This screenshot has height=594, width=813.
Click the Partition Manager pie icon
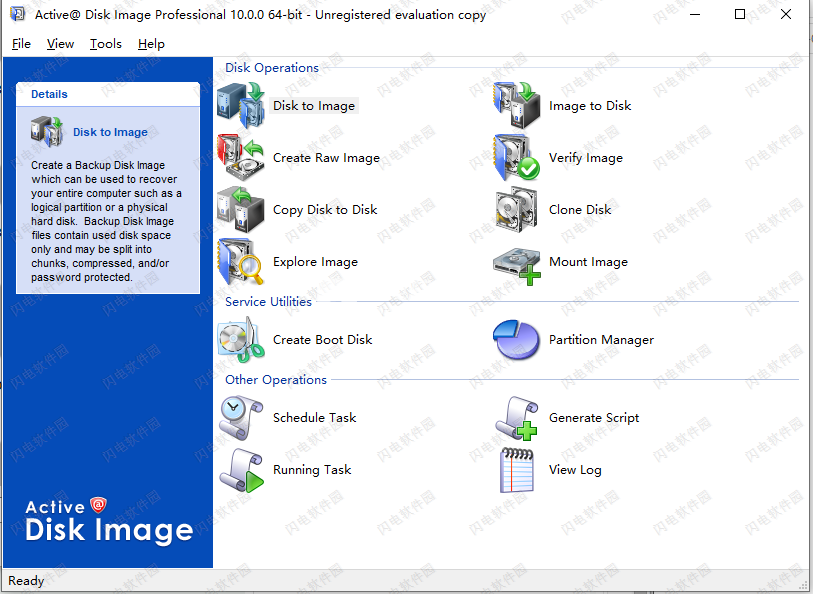pyautogui.click(x=517, y=340)
